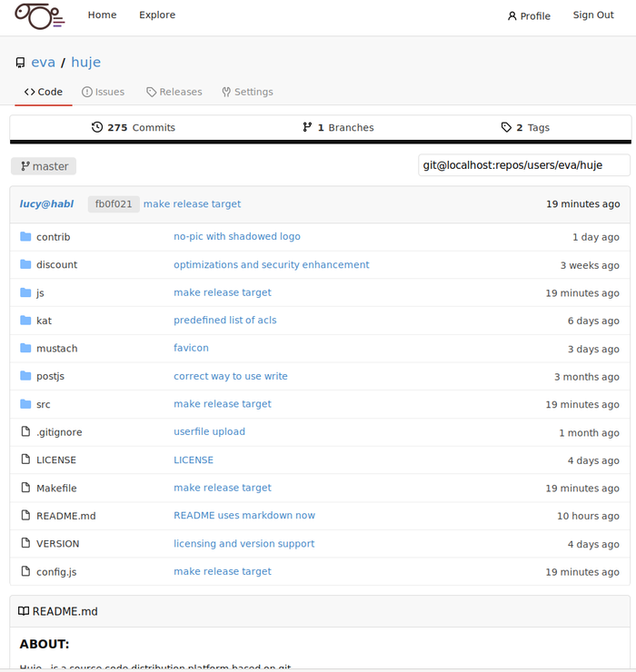Click the book icon in README.md header
This screenshot has height=672, width=636.
click(x=24, y=612)
